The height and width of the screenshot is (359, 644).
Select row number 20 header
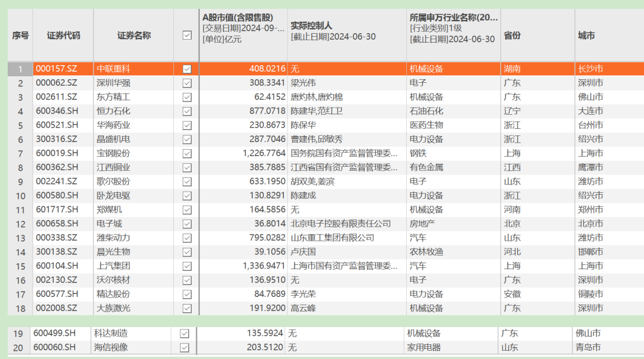[x=18, y=348]
